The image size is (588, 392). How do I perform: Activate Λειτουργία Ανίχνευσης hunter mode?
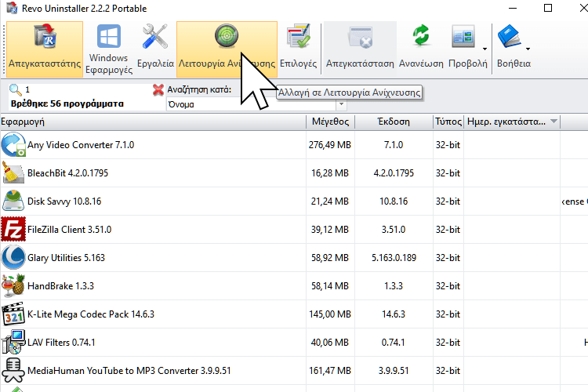point(227,49)
